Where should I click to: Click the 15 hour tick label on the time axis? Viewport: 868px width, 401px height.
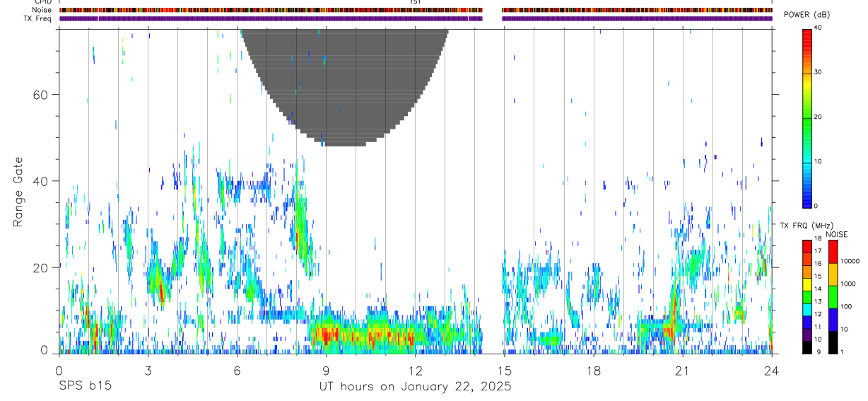click(x=504, y=370)
